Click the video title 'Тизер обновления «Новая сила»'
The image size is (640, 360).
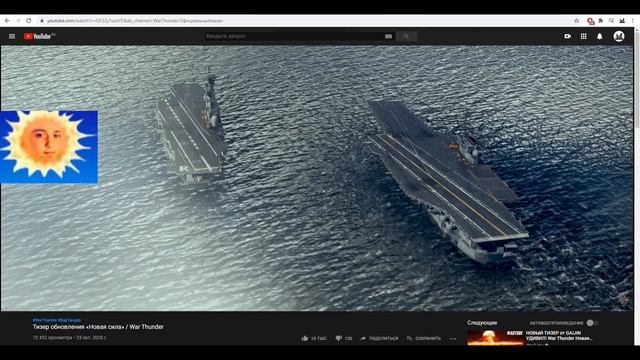(x=98, y=327)
